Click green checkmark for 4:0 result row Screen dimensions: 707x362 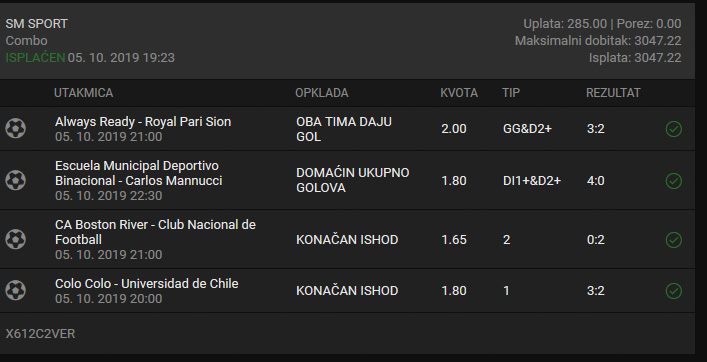tap(674, 181)
